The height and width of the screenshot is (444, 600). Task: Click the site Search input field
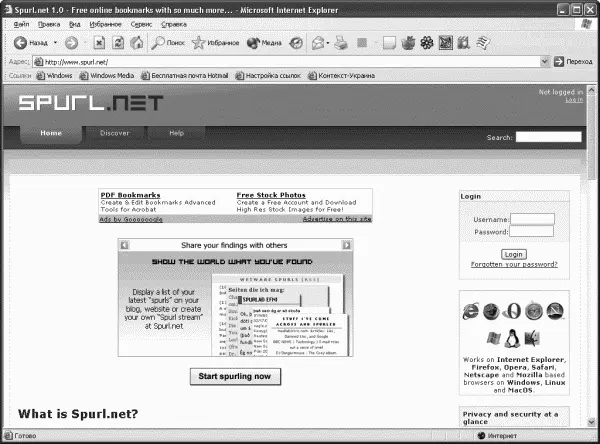tap(548, 137)
